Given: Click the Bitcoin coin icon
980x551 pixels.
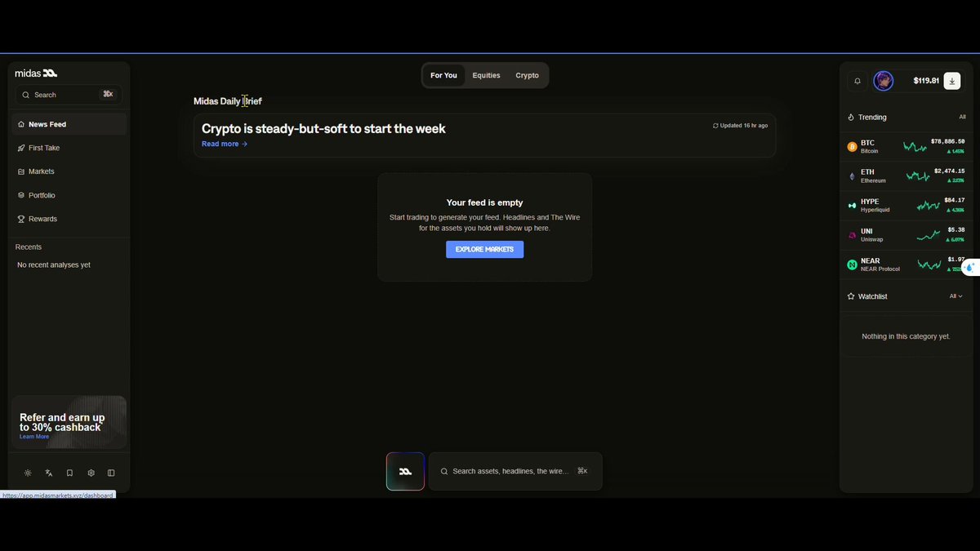Looking at the screenshot, I should coord(852,147).
